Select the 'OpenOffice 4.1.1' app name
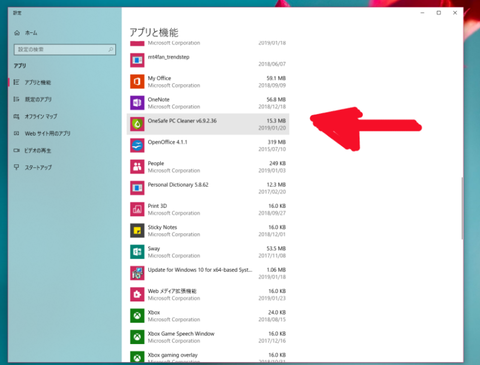The width and height of the screenshot is (480, 365). (x=167, y=142)
